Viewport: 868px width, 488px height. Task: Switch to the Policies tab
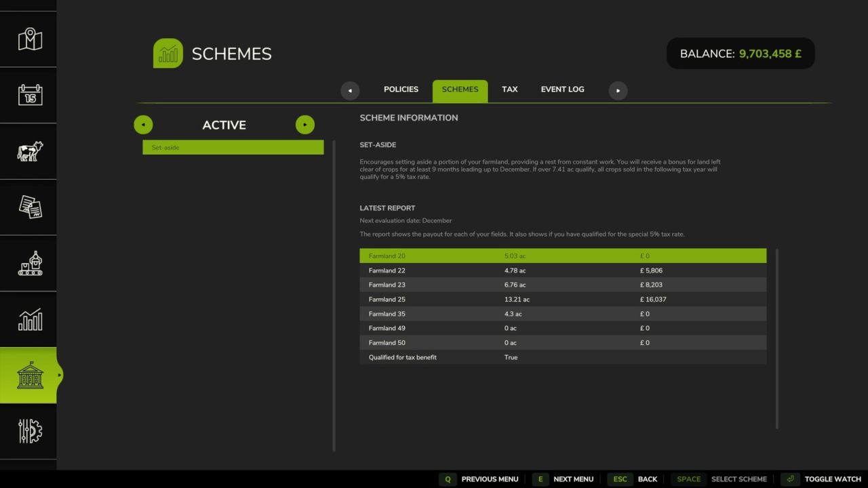pos(401,89)
